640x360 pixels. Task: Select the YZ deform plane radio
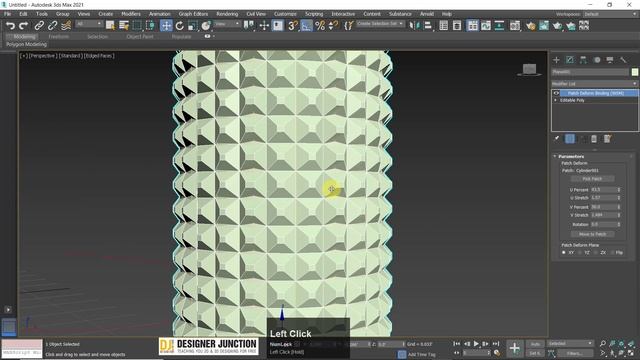(580, 253)
